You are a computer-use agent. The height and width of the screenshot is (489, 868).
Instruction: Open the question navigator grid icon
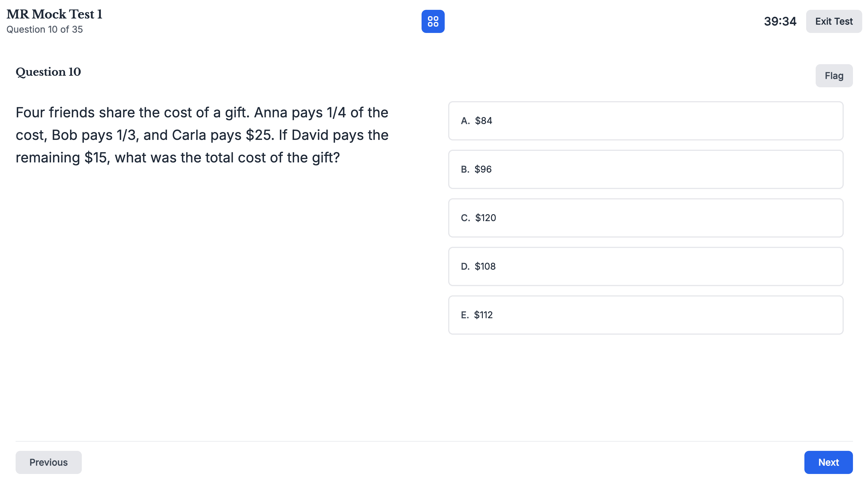click(x=434, y=21)
